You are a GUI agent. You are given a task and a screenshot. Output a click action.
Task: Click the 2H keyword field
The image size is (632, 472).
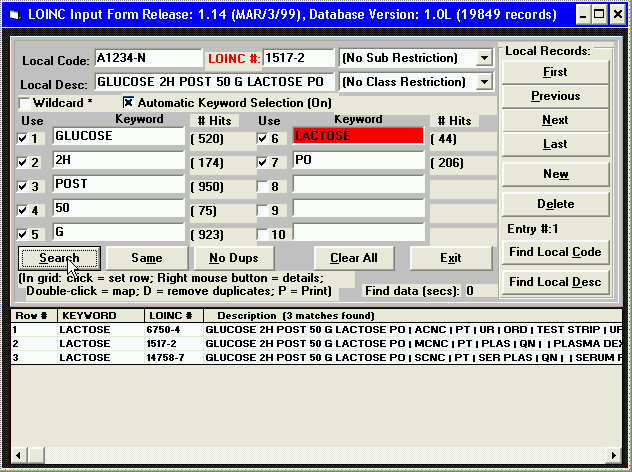(x=118, y=160)
